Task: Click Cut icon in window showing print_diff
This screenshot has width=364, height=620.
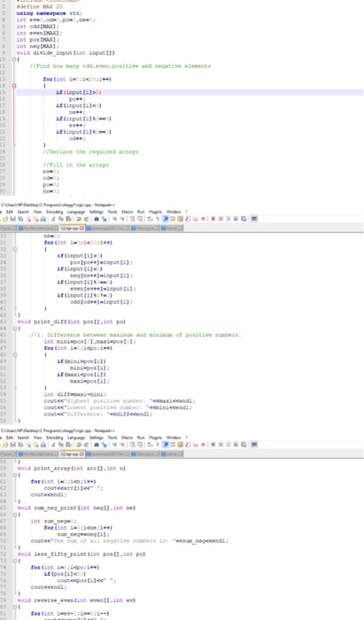Action: 53,219
